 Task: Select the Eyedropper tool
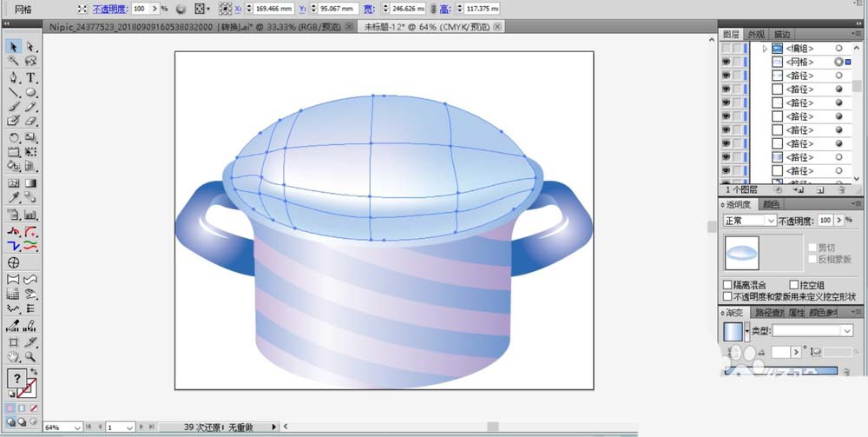coord(14,198)
